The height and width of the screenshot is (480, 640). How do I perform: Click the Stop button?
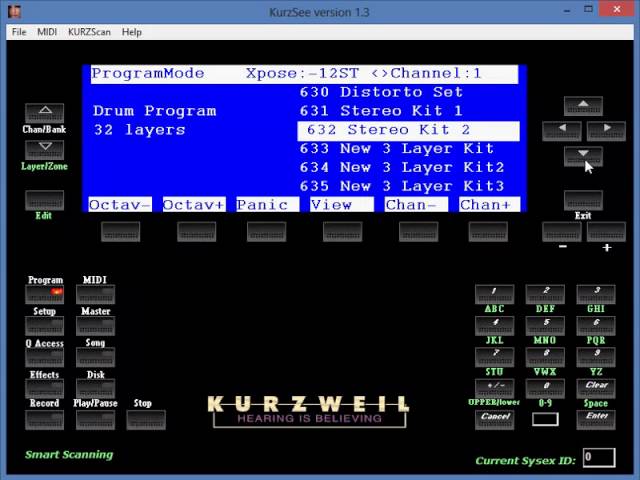(x=146, y=420)
